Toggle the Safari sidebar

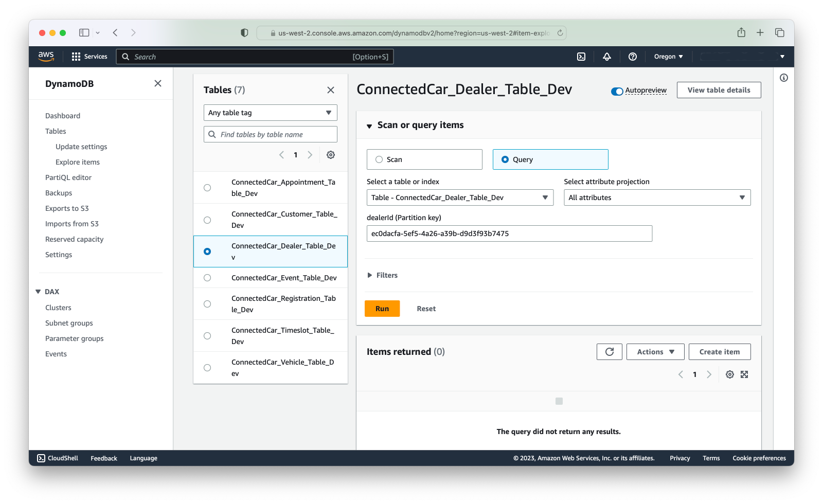[x=84, y=32]
